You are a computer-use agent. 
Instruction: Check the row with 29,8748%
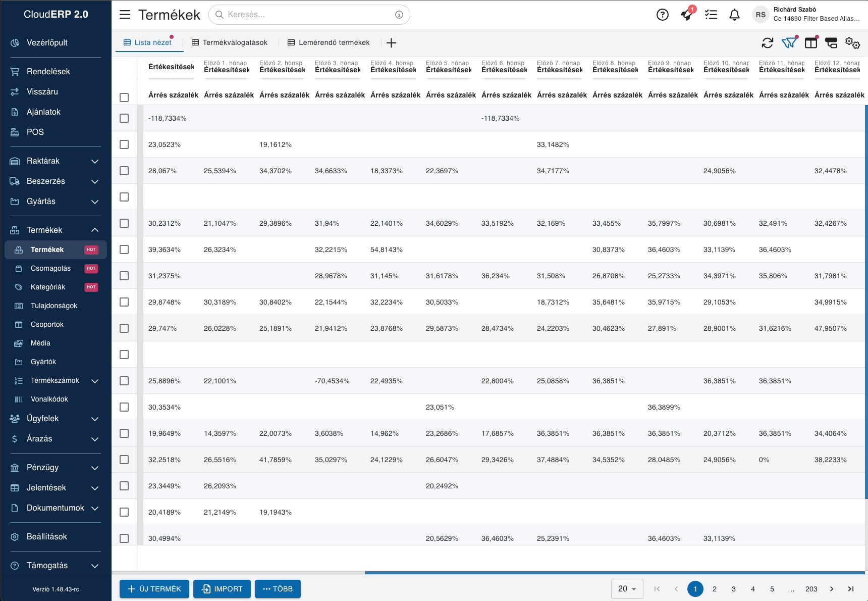pos(124,302)
